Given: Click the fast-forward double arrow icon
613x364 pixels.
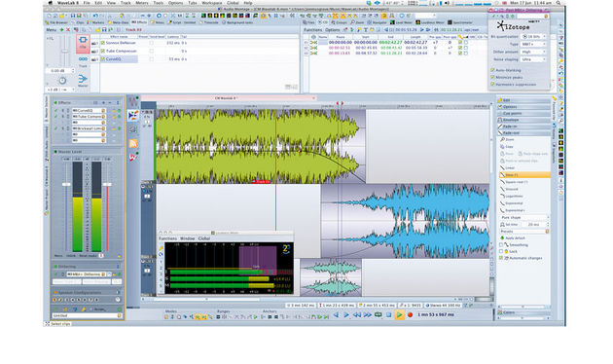Looking at the screenshot, I should point(368,314).
